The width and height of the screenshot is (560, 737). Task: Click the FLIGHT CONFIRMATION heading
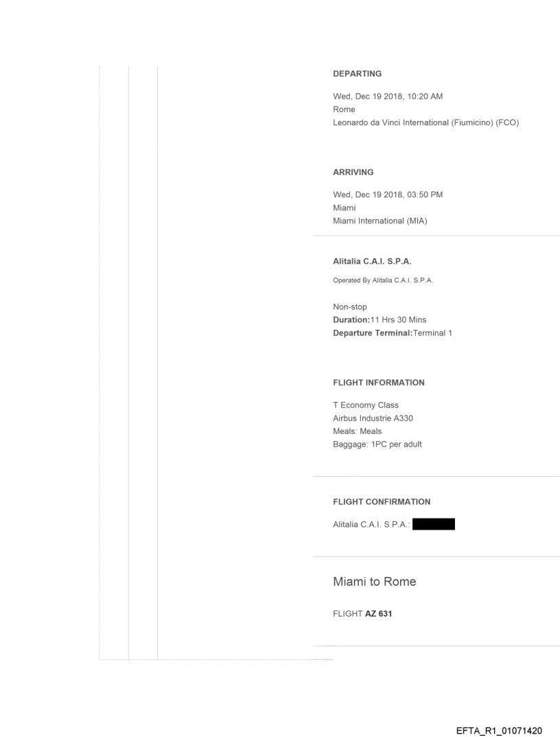[x=382, y=501]
